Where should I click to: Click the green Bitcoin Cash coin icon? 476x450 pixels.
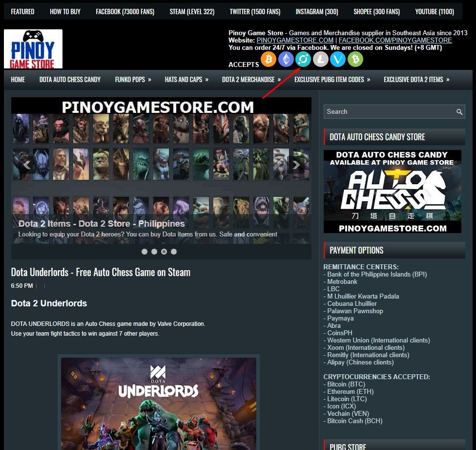[355, 59]
